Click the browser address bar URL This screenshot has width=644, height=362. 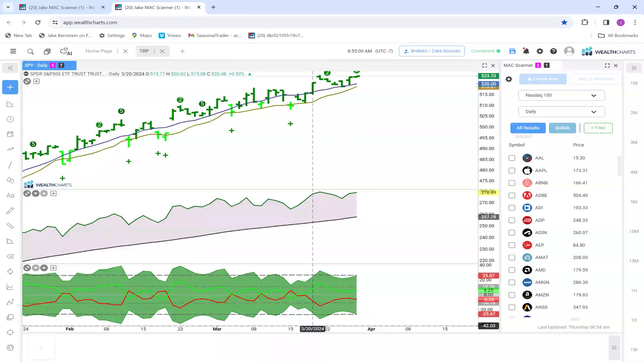click(x=90, y=22)
